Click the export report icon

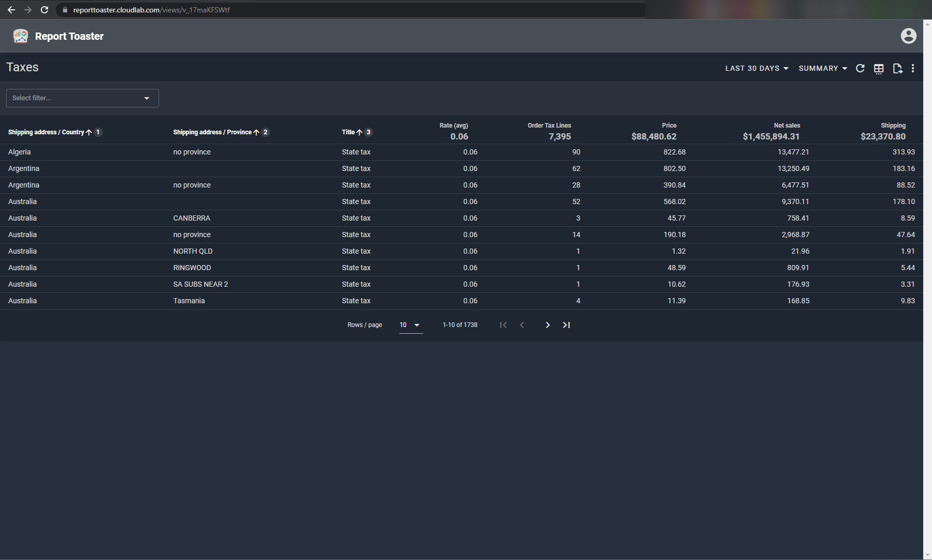(x=897, y=68)
